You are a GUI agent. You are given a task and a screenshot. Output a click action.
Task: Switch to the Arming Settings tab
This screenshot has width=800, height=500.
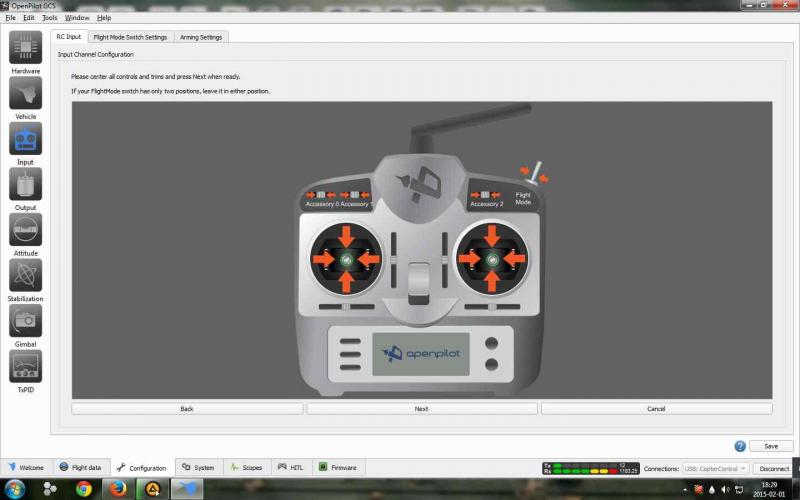coord(201,37)
